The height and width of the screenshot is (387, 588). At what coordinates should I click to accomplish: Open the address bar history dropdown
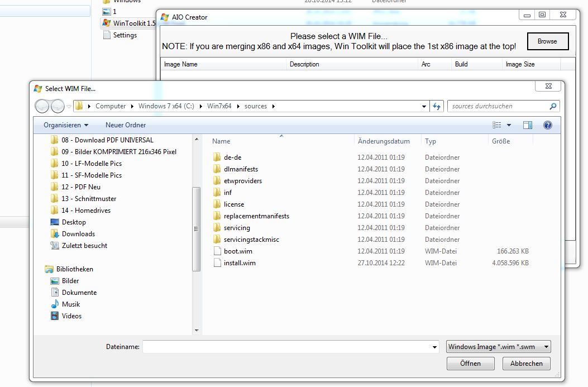(x=424, y=107)
